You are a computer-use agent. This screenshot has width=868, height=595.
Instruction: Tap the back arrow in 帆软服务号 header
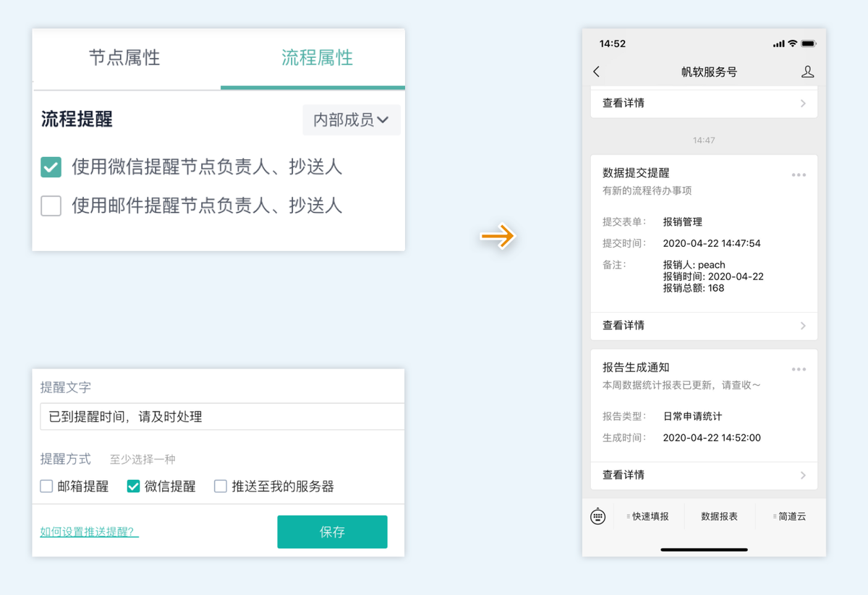(596, 72)
